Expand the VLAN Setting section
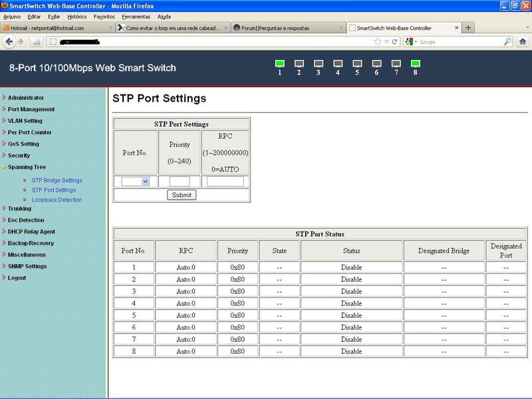 pos(25,121)
